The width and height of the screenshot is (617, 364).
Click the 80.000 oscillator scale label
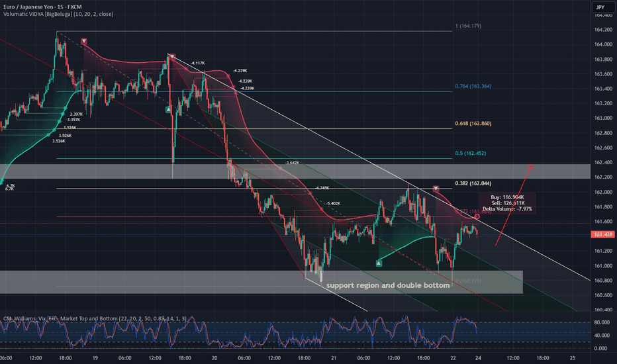pos(602,322)
